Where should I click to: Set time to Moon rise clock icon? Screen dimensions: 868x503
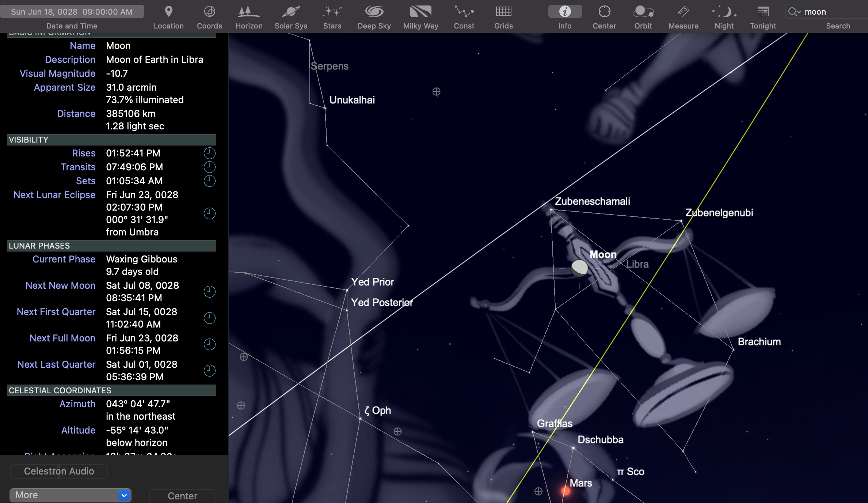209,153
